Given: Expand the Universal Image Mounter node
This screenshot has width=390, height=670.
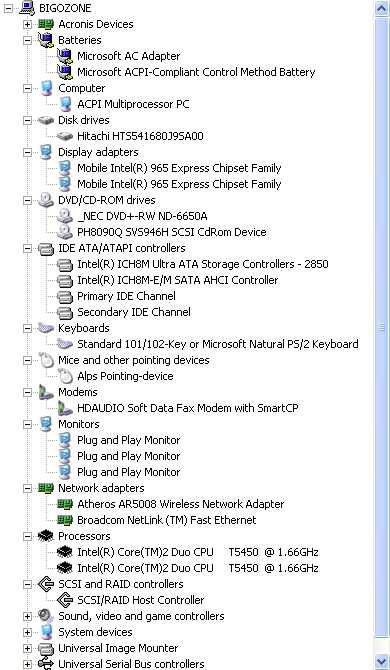Looking at the screenshot, I should click(x=27, y=648).
